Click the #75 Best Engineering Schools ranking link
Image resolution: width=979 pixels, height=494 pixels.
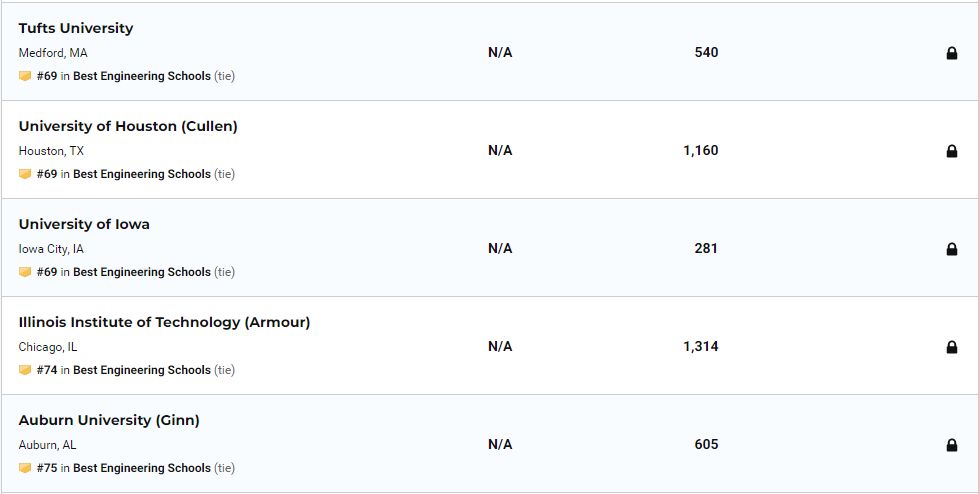point(124,468)
